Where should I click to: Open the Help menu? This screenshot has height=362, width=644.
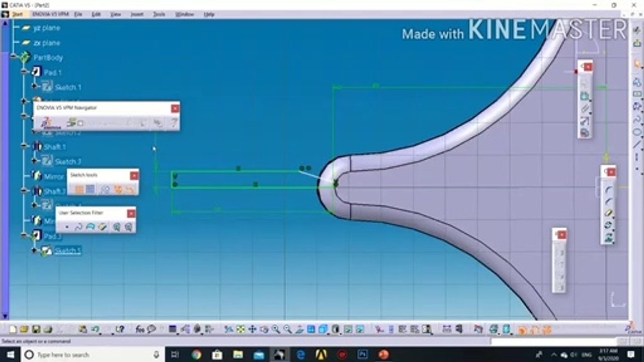(209, 15)
